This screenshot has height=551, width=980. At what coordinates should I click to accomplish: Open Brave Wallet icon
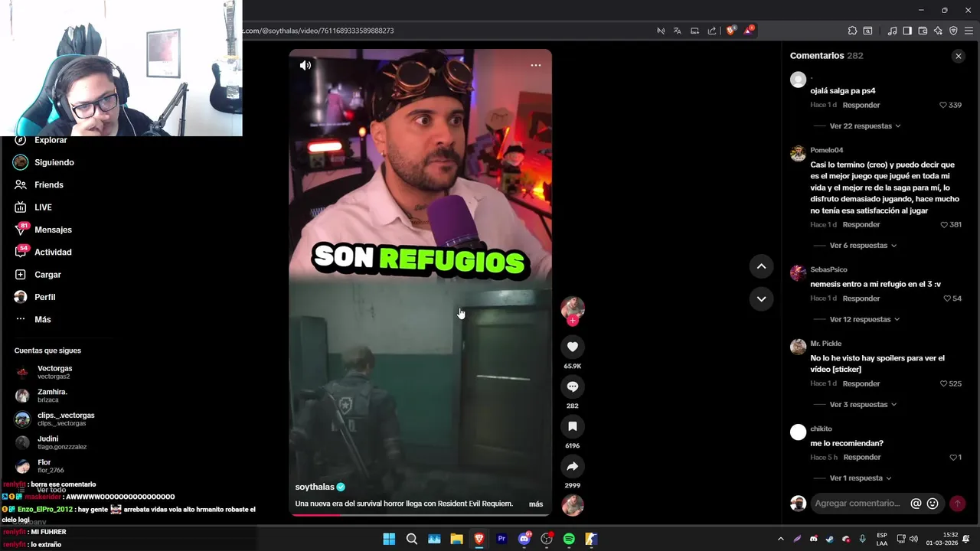click(x=923, y=31)
